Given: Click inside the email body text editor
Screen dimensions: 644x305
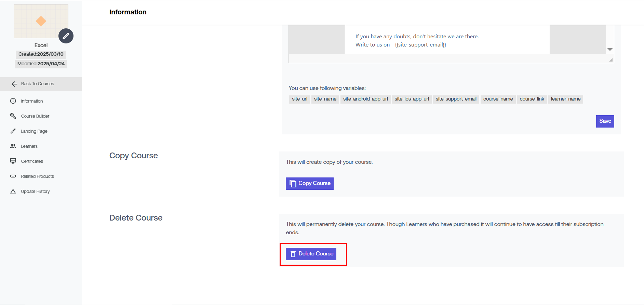Looking at the screenshot, I should [x=444, y=40].
